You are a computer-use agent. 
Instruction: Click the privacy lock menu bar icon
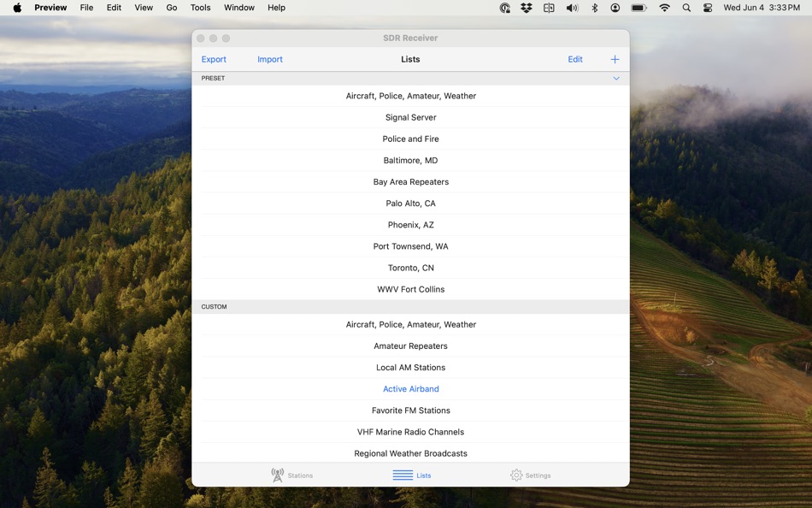(505, 8)
